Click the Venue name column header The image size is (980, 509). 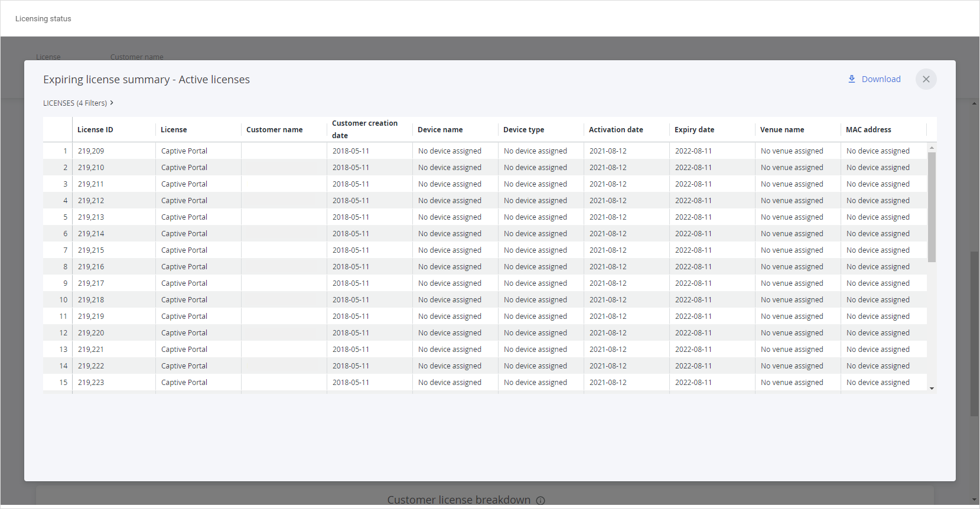click(782, 130)
